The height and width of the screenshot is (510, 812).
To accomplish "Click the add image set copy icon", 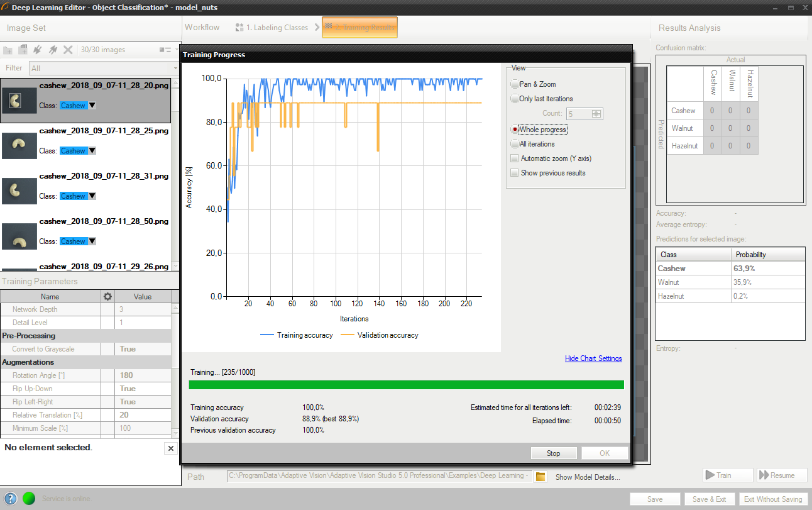I will [23, 50].
